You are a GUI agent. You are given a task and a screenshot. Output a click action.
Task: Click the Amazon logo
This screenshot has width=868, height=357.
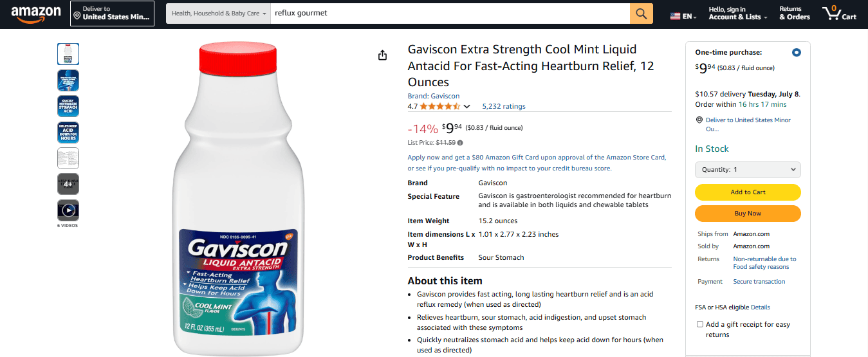[x=36, y=14]
